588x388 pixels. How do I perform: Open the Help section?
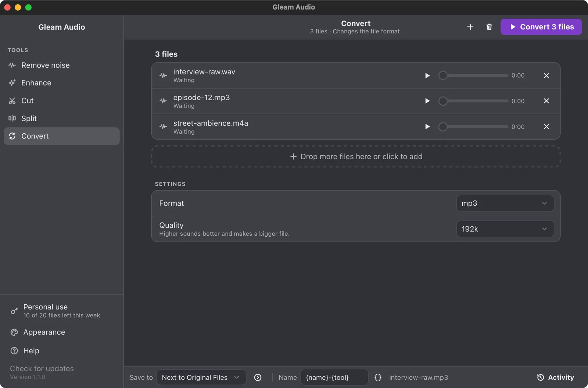coord(61,351)
